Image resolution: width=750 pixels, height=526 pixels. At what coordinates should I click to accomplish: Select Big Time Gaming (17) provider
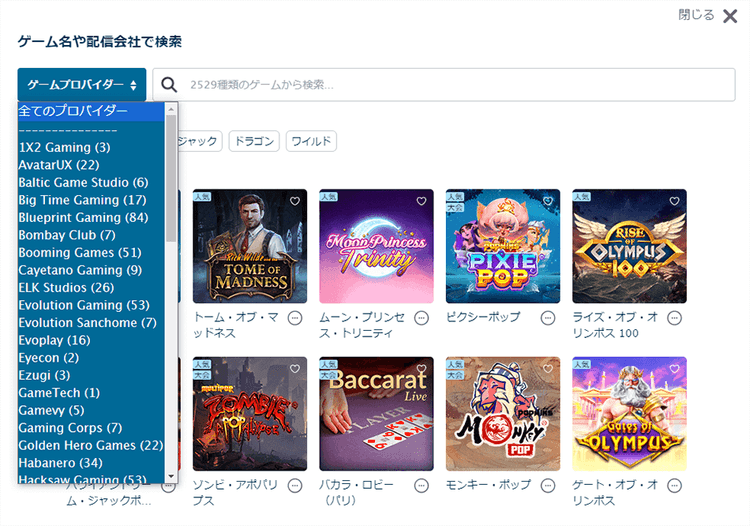pos(91,200)
